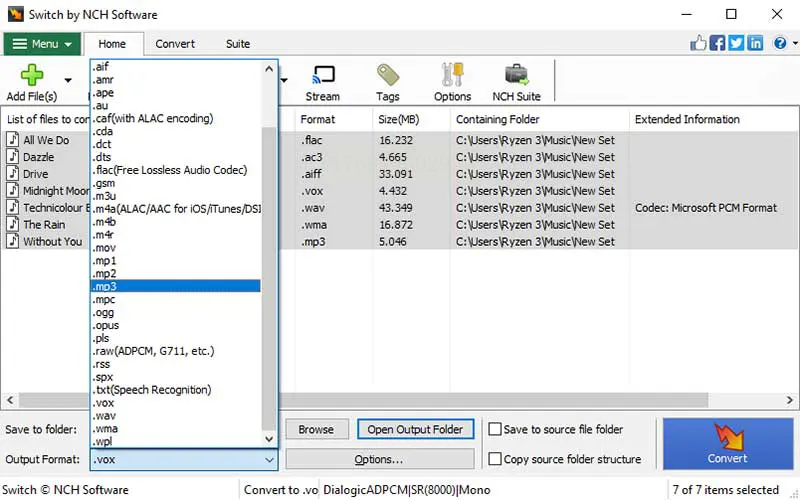The image size is (800, 500).
Task: Click the Facebook share icon
Action: coord(717,43)
